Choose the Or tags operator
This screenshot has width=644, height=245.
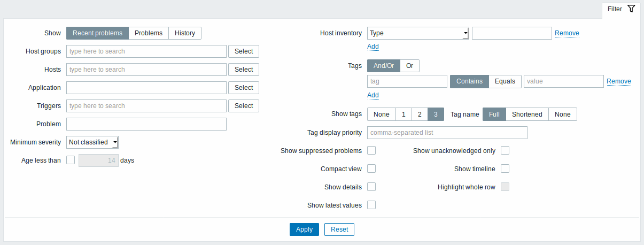[x=410, y=66]
